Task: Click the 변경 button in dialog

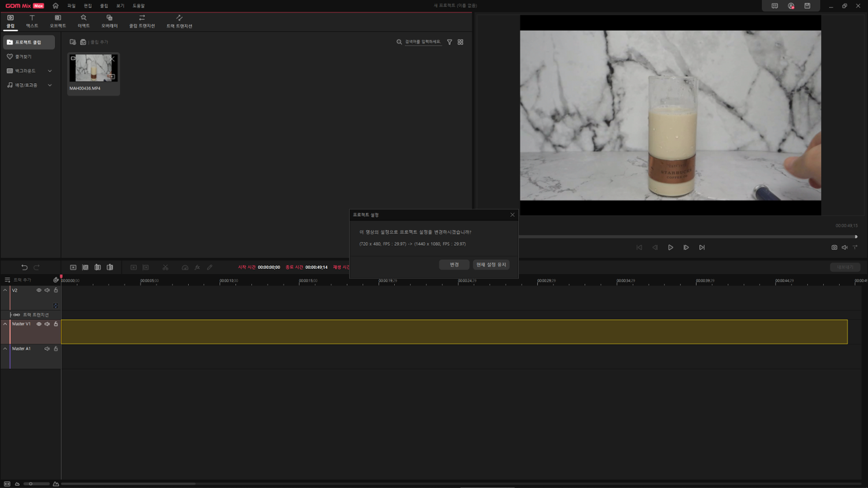Action: (x=454, y=264)
